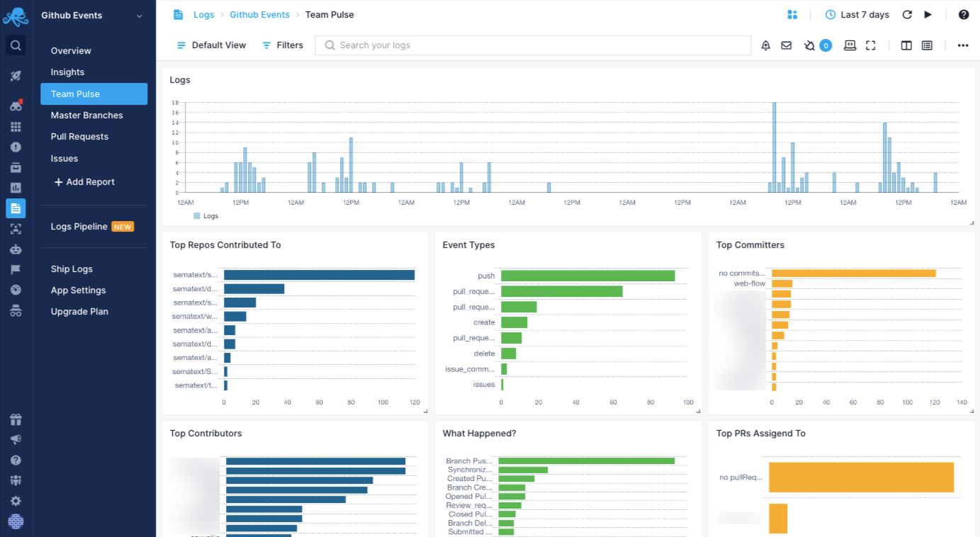980x537 pixels.
Task: Open the help question icon in left rail
Action: (16, 460)
